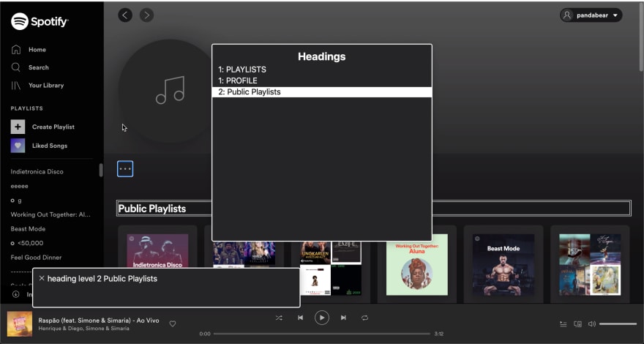Open the three-dots more options button

pos(125,169)
